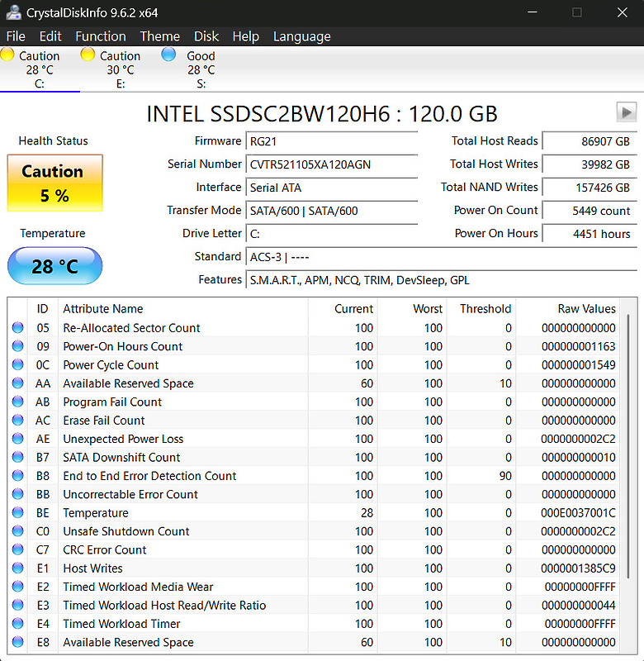Click the blue status dot for CRC Error Count
Image resolution: width=644 pixels, height=661 pixels.
coord(17,549)
